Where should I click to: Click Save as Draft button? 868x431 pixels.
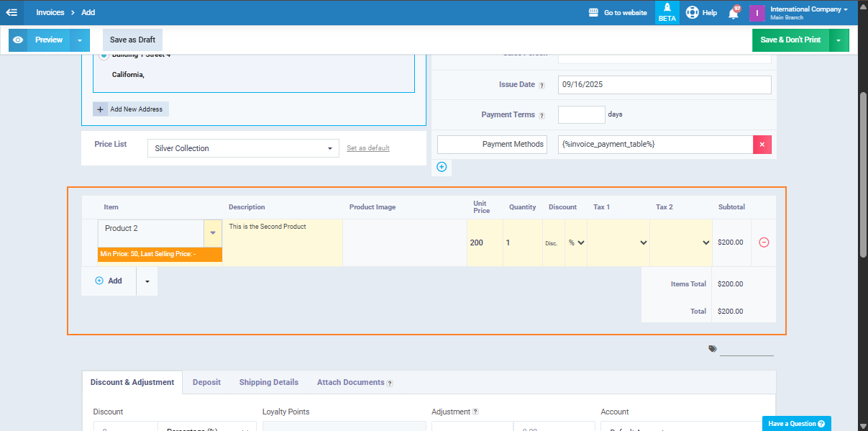click(x=132, y=40)
